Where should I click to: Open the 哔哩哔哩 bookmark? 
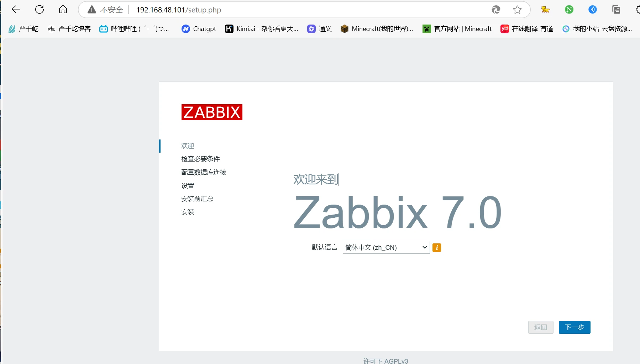[134, 29]
